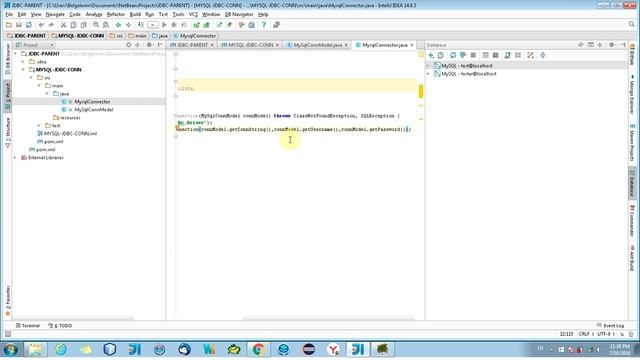The height and width of the screenshot is (360, 640).
Task: Click the Project panel settings gear
Action: click(x=149, y=45)
